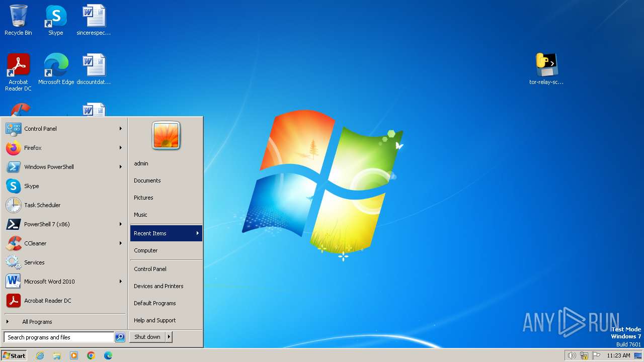This screenshot has height=362, width=644.
Task: Select the discountdat Word document on desktop
Action: click(x=94, y=69)
